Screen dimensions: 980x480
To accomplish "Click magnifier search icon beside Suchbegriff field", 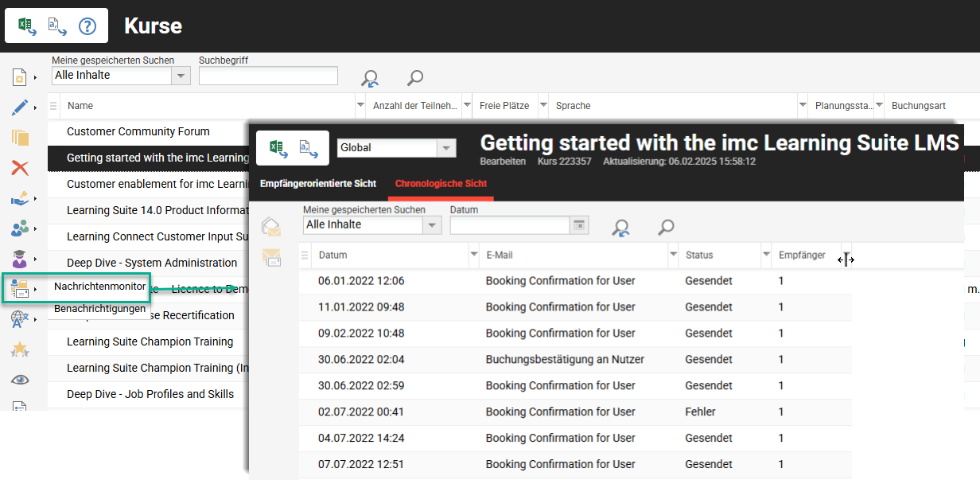I will point(414,77).
